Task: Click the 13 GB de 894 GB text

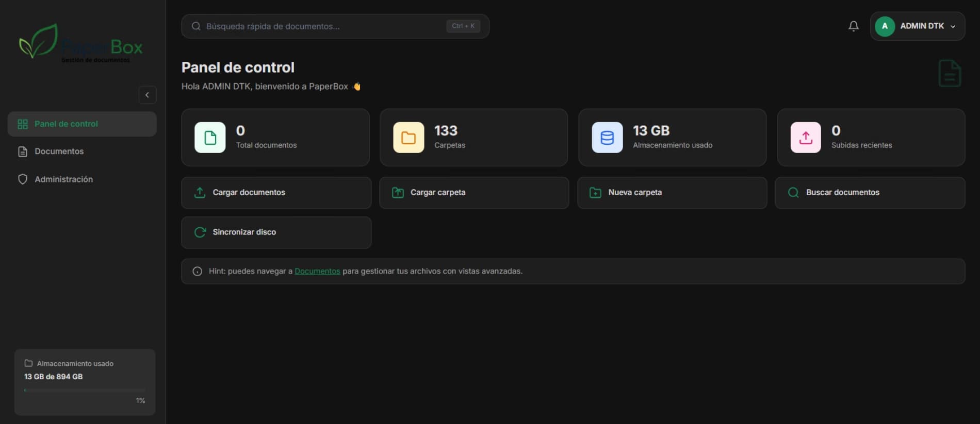Action: tap(53, 377)
